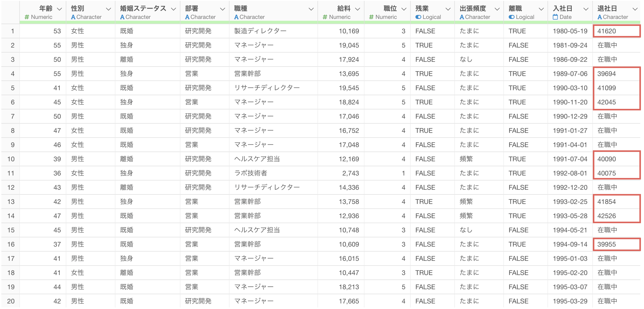Click the 退社日 cell 41854

click(x=617, y=202)
